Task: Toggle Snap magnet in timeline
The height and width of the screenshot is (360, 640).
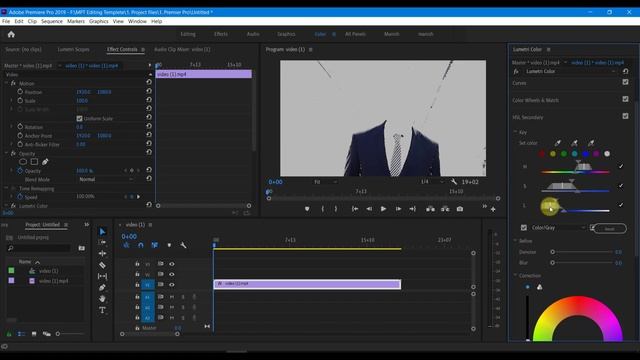Action: [140, 245]
